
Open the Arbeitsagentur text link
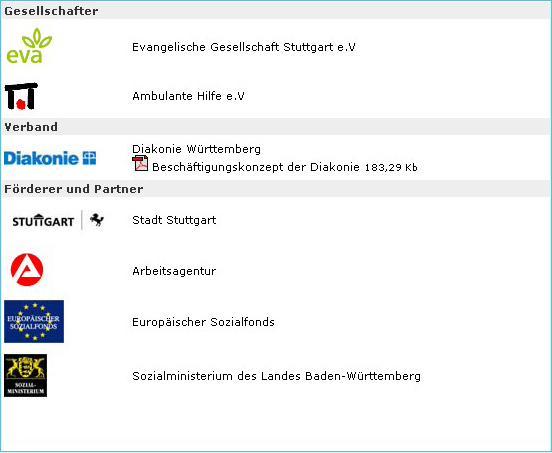point(174,271)
